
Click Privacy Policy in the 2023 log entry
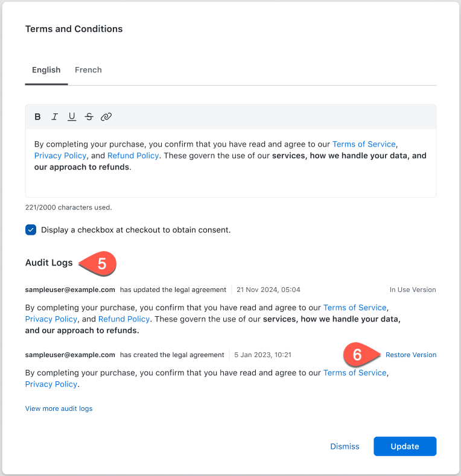[51, 384]
